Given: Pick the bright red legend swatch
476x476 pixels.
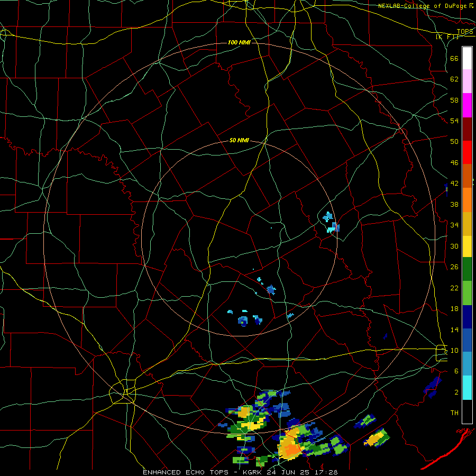Looking at the screenshot, I should click(467, 152).
